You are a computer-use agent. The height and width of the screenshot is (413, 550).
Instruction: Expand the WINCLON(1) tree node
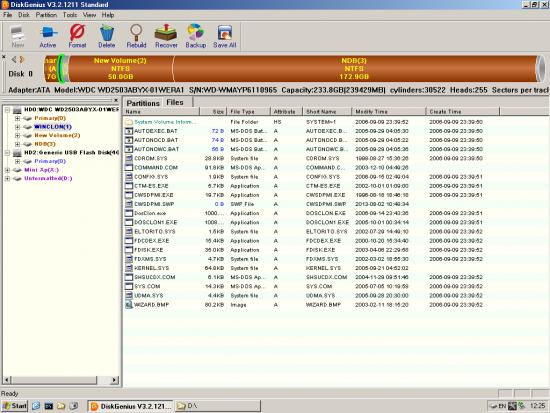(17, 127)
